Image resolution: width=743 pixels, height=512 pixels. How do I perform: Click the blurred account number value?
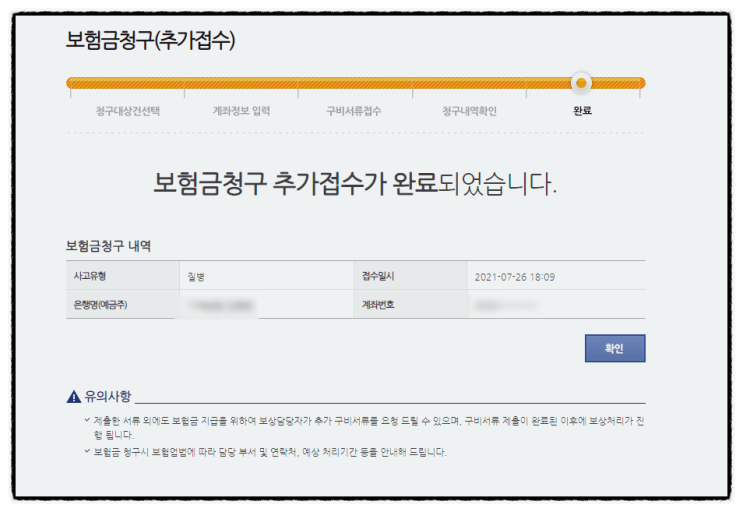click(x=506, y=305)
